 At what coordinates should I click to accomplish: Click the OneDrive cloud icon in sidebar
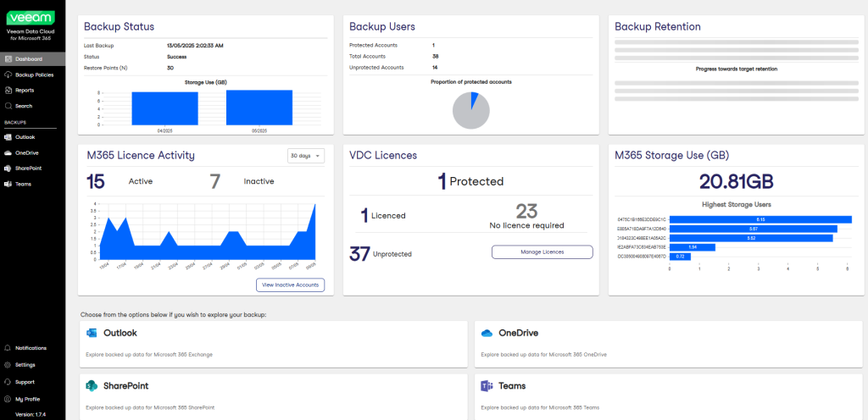8,152
